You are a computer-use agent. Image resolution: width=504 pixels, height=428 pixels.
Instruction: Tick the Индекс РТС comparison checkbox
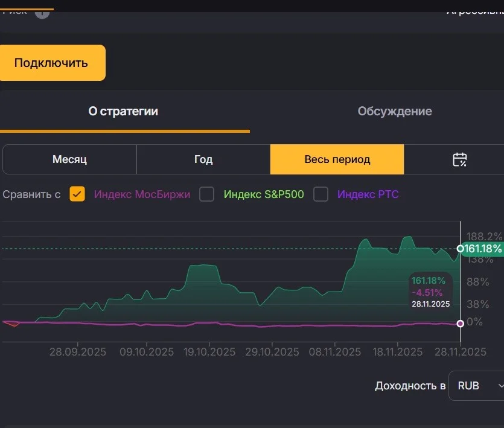pyautogui.click(x=321, y=194)
